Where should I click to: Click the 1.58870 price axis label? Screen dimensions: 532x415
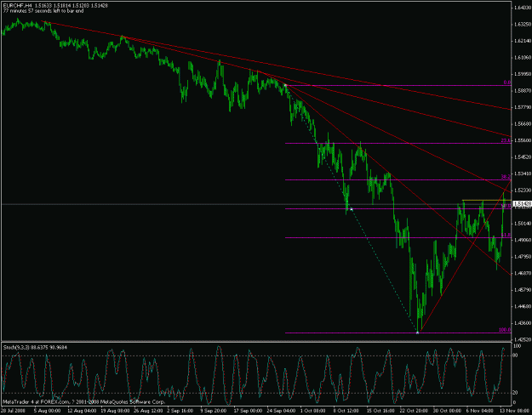click(523, 91)
